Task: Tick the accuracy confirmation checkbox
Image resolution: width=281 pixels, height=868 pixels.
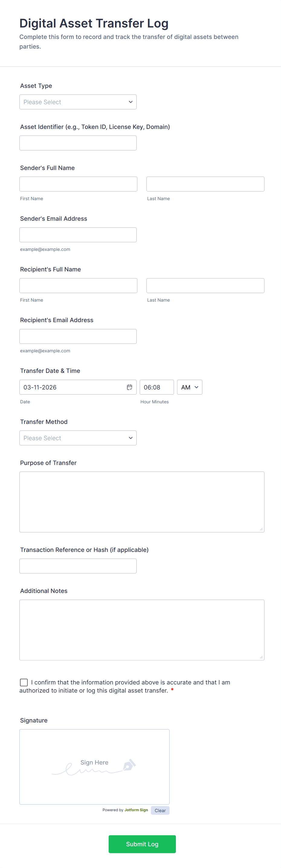Action: tap(24, 682)
